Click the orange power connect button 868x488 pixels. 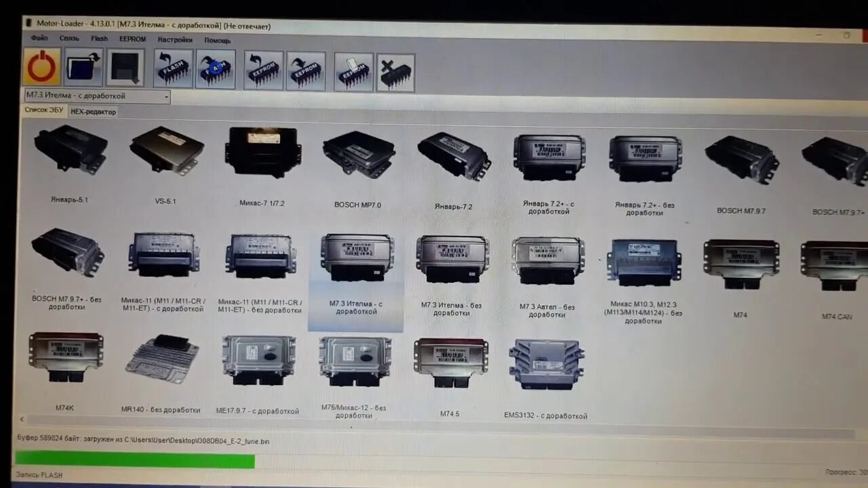coord(42,66)
